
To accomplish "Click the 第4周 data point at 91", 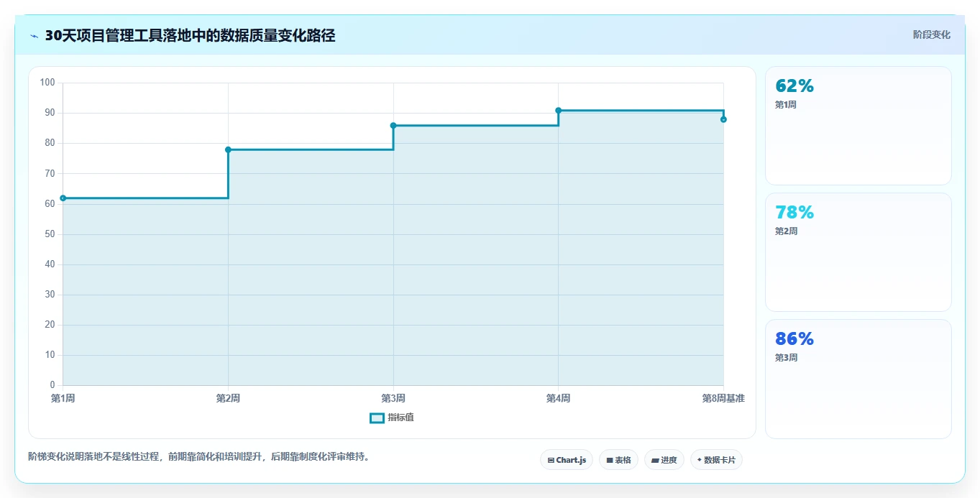I will (558, 110).
